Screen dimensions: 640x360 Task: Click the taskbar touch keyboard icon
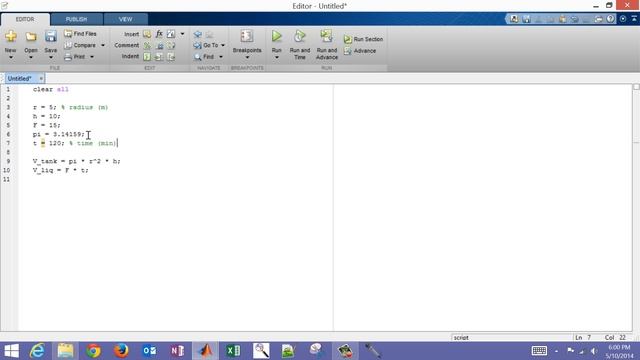[x=539, y=351]
